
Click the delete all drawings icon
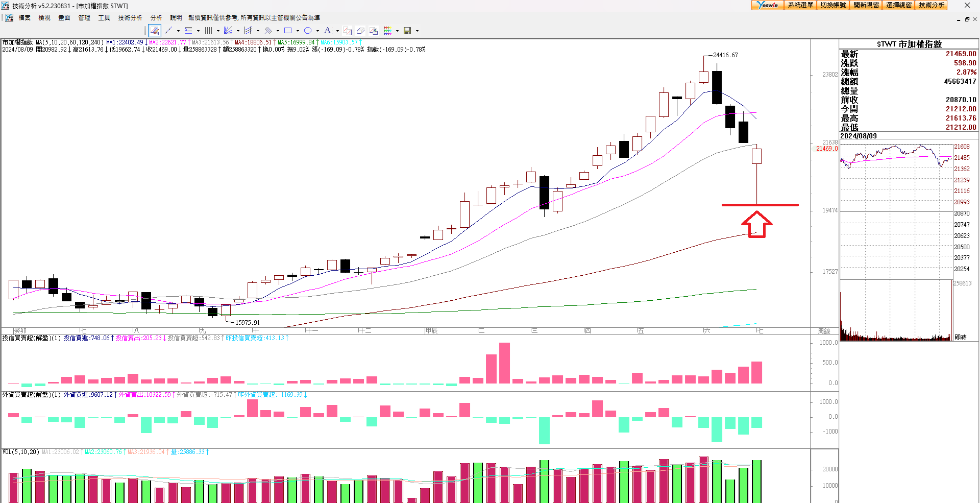pyautogui.click(x=374, y=31)
